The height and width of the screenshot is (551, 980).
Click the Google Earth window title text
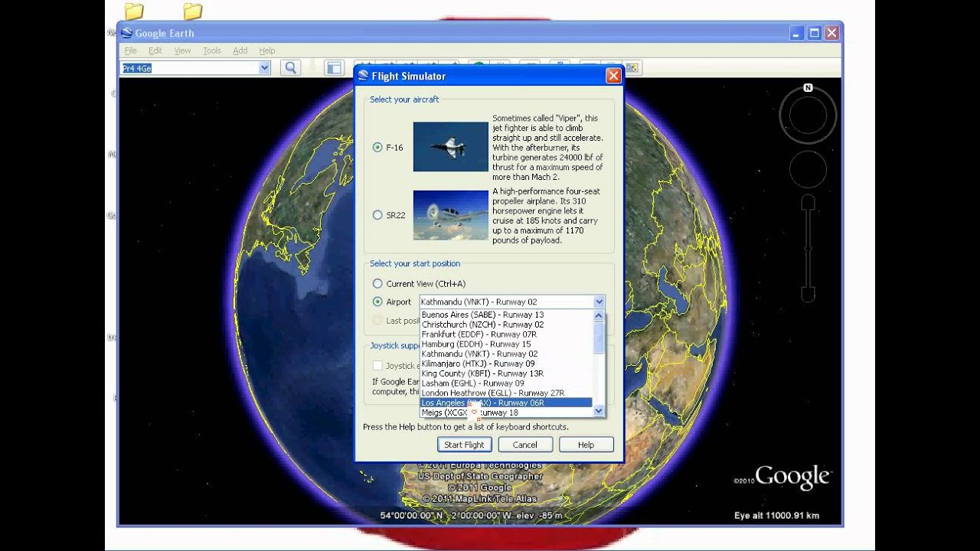pos(165,33)
